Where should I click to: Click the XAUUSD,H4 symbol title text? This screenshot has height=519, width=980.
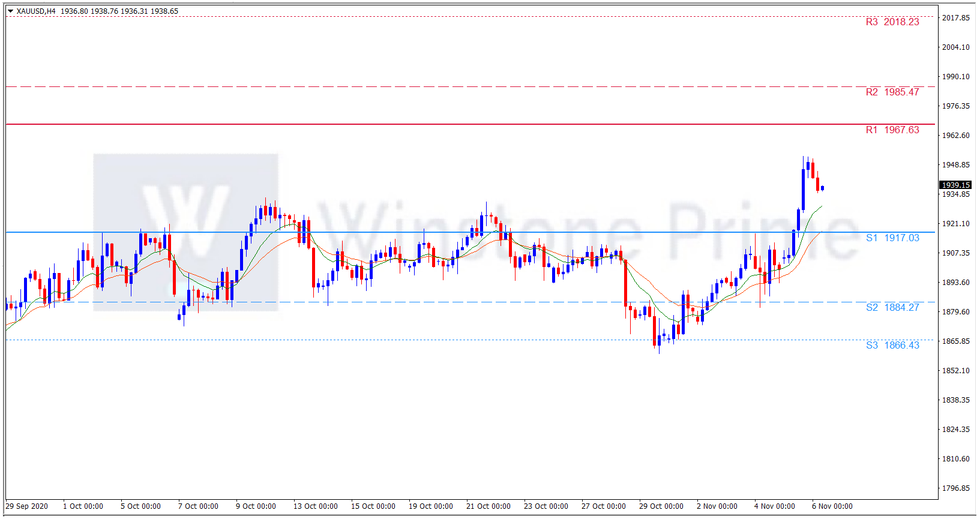(36, 11)
